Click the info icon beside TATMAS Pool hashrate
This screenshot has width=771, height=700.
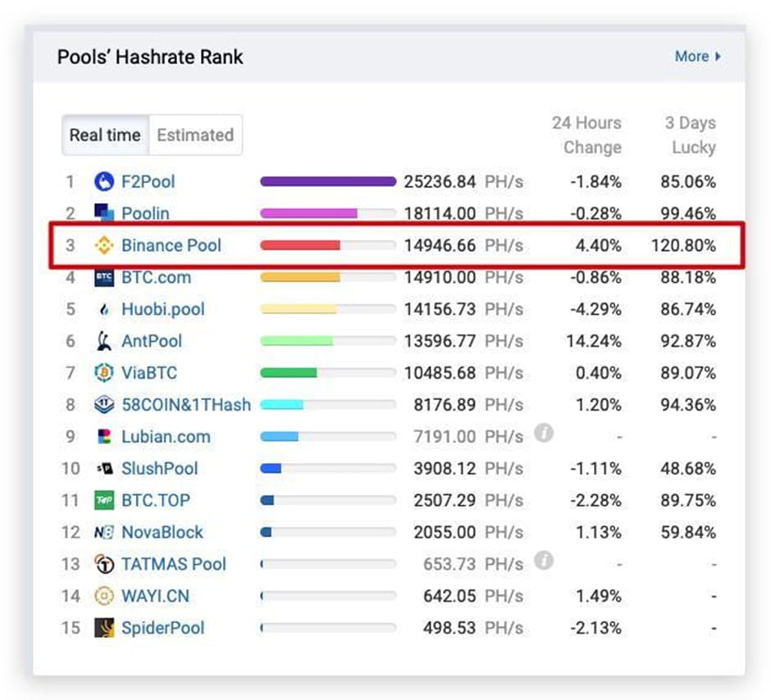[544, 563]
